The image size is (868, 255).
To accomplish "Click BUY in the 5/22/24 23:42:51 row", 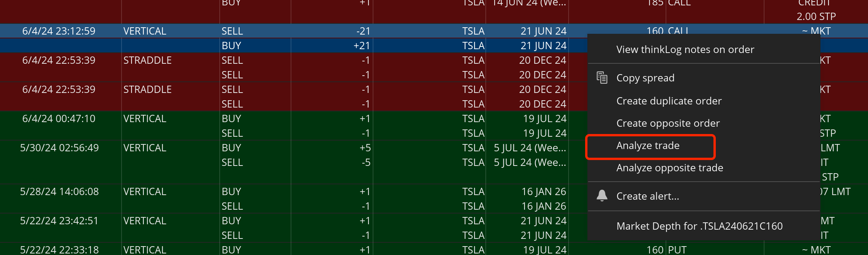I will point(231,221).
